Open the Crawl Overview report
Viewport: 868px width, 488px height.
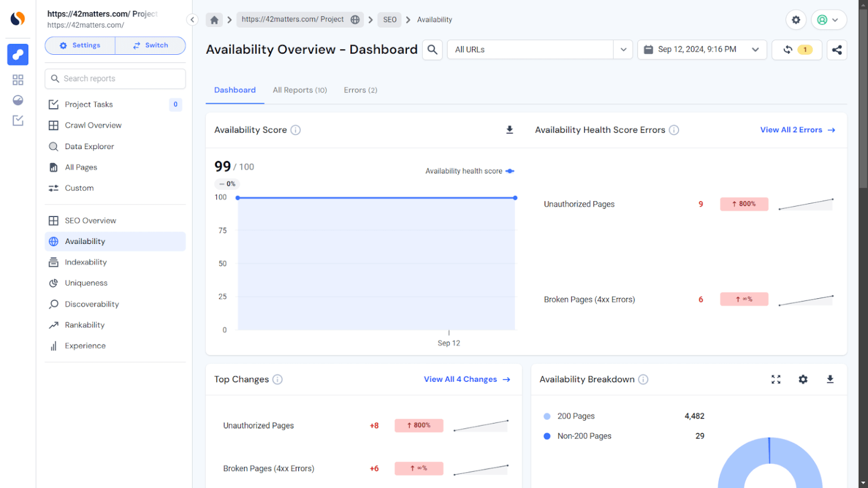92,125
